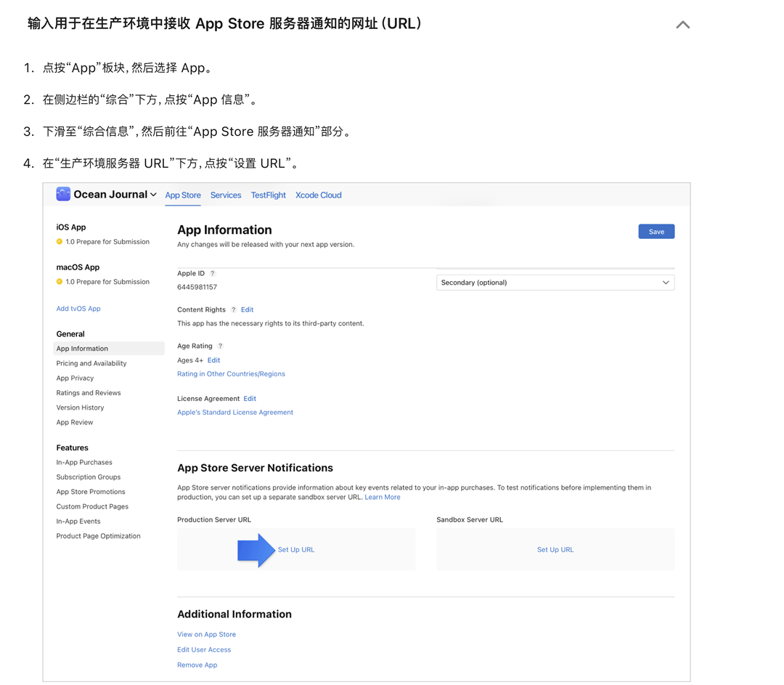The image size is (784, 685).
Task: Click the View on App Store link
Action: (x=206, y=634)
